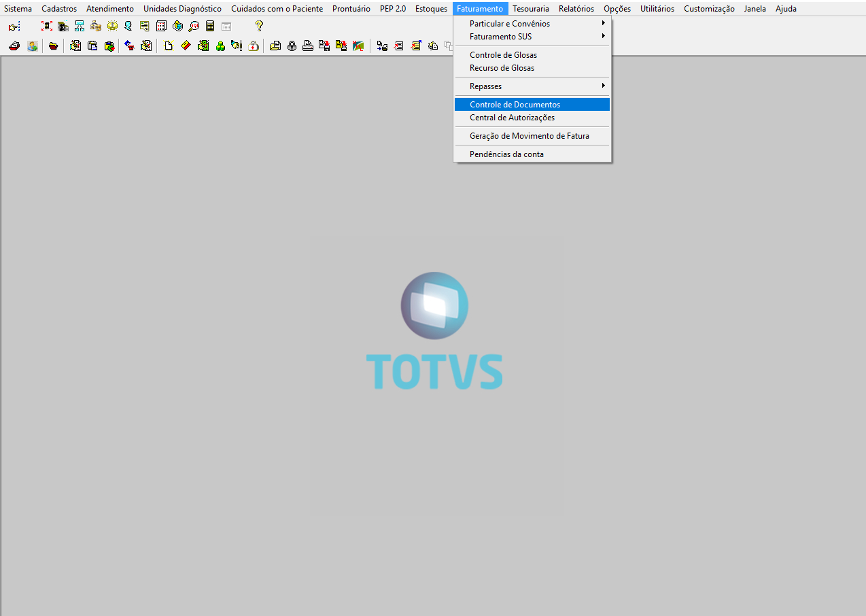Click the red arrows expand icon
This screenshot has width=866, height=616.
(46, 26)
